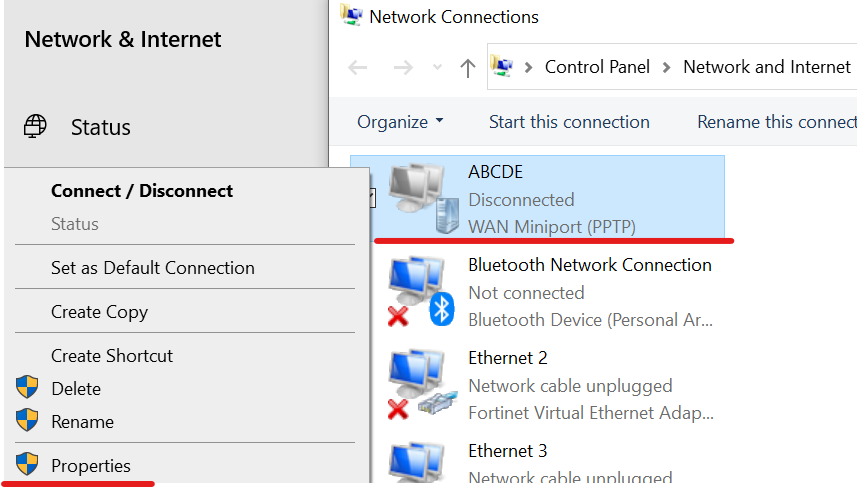Choose Properties from the context menu
Image resolution: width=857 pixels, height=488 pixels.
coord(91,466)
